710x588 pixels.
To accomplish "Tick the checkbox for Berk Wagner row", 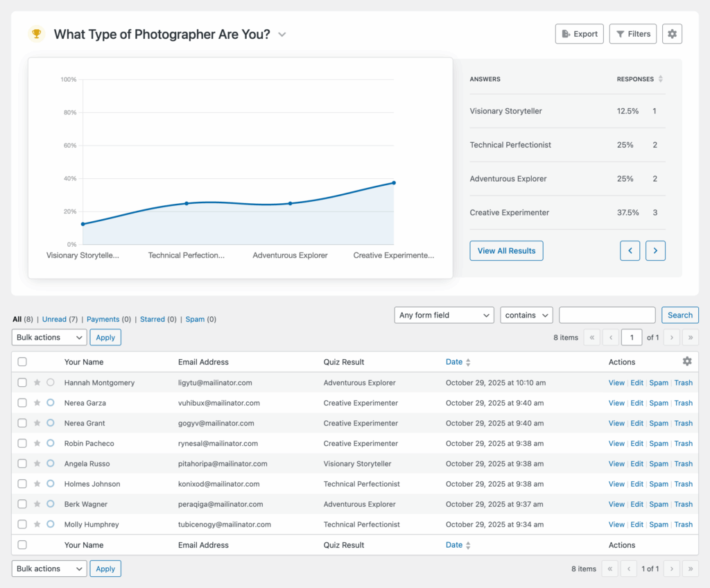I will (22, 504).
